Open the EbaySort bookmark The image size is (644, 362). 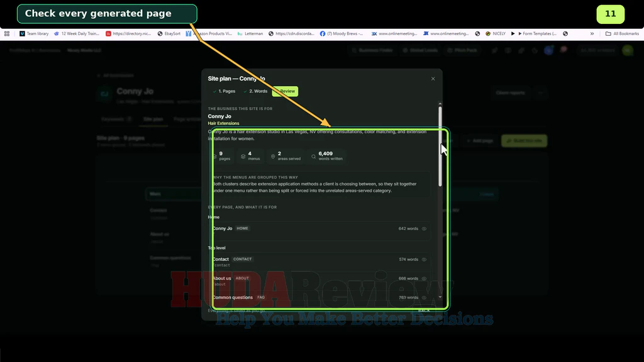click(169, 34)
